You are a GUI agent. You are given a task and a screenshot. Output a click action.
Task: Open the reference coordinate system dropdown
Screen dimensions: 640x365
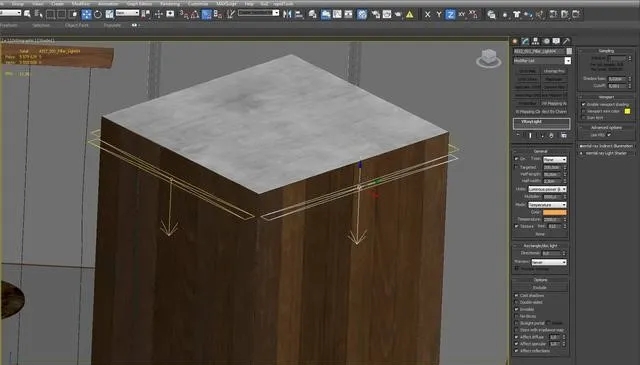[x=127, y=13]
